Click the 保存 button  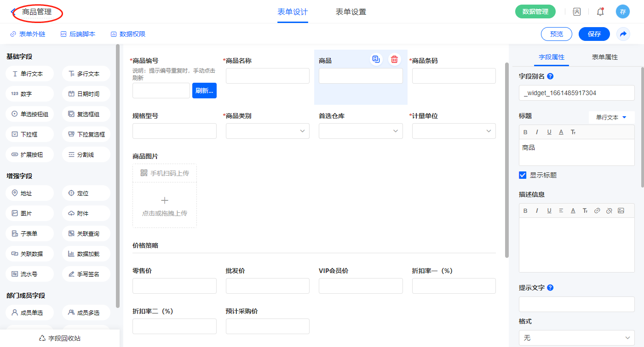tap(594, 34)
